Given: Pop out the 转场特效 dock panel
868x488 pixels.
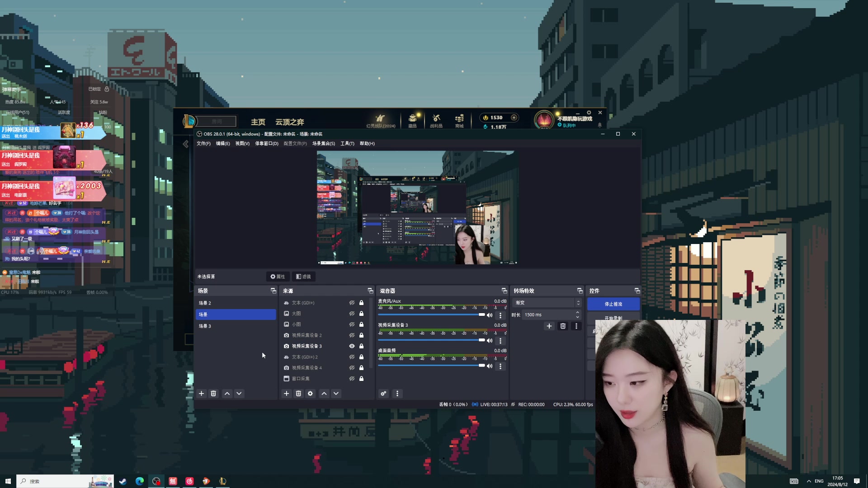Looking at the screenshot, I should tap(580, 291).
